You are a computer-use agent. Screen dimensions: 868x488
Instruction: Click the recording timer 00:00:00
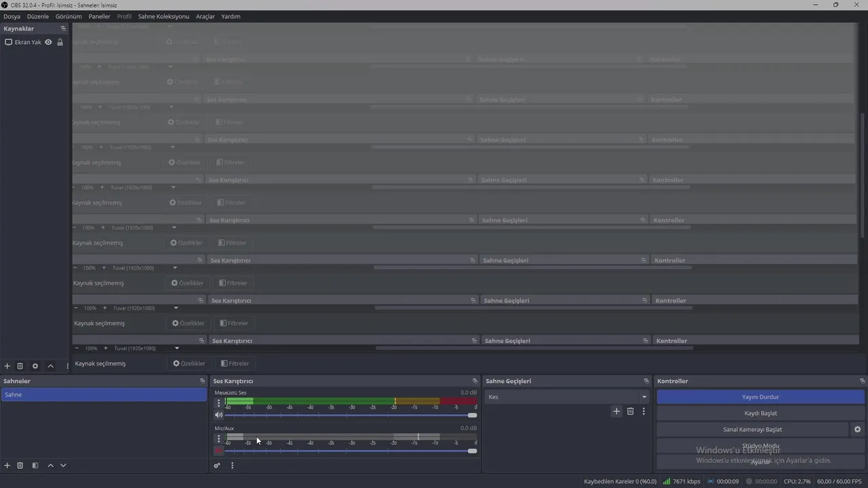(766, 481)
